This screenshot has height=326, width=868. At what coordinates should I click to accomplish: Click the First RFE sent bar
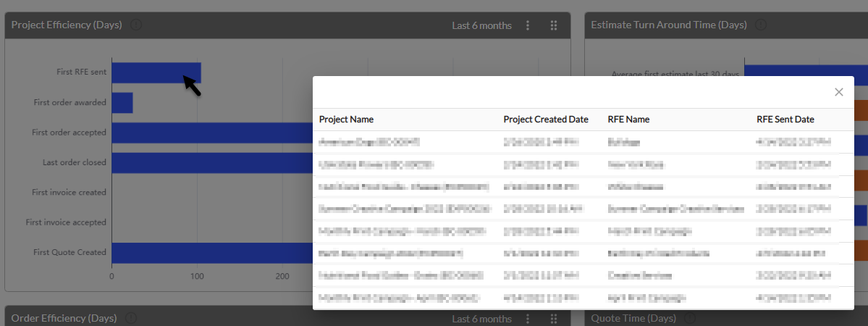156,72
